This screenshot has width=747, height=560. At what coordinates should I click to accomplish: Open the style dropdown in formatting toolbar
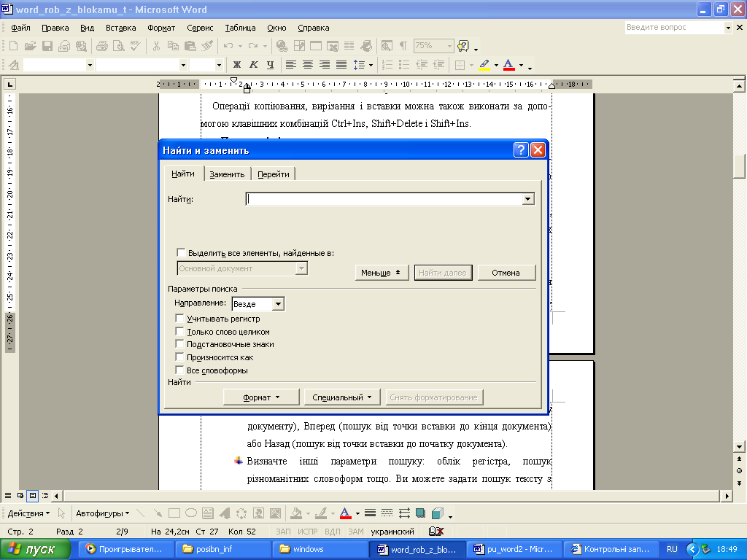90,65
